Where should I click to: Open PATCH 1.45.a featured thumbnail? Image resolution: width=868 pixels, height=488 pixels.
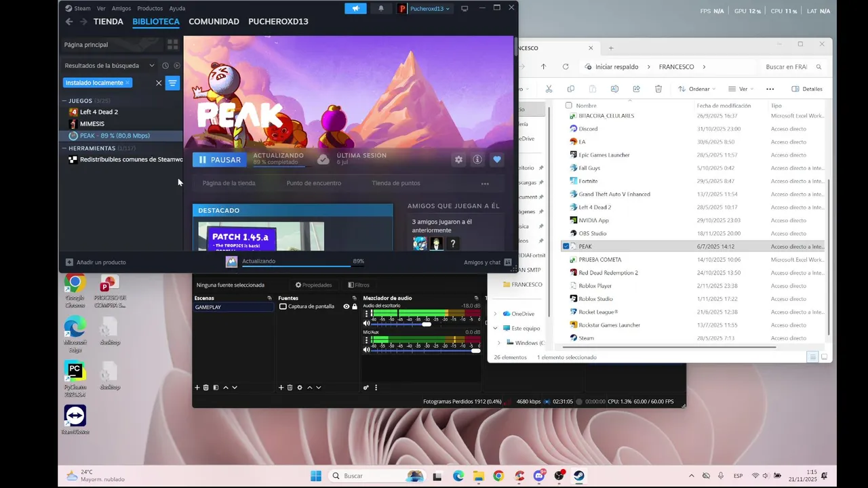tap(261, 236)
